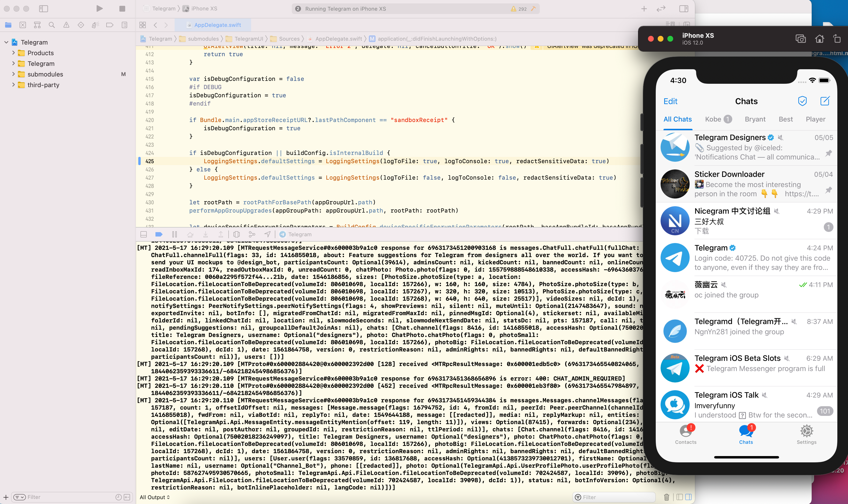Open the function list in jump bar

coord(433,39)
